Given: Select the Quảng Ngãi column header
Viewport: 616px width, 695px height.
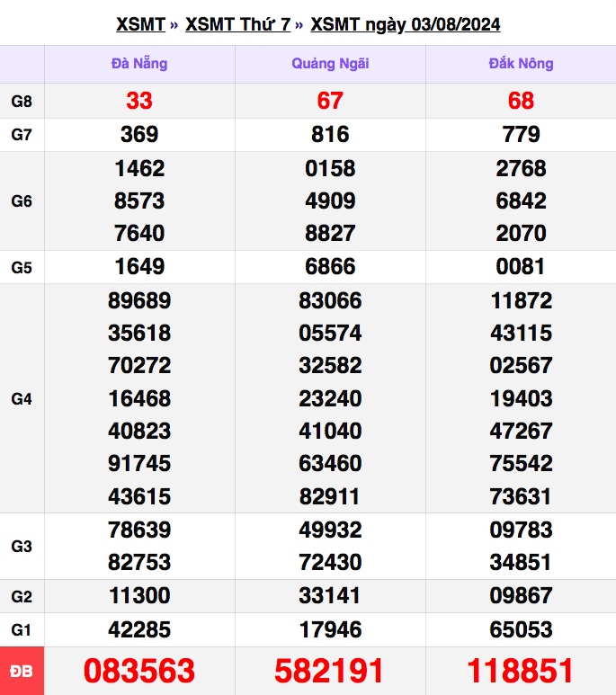Looking at the screenshot, I should pyautogui.click(x=330, y=64).
